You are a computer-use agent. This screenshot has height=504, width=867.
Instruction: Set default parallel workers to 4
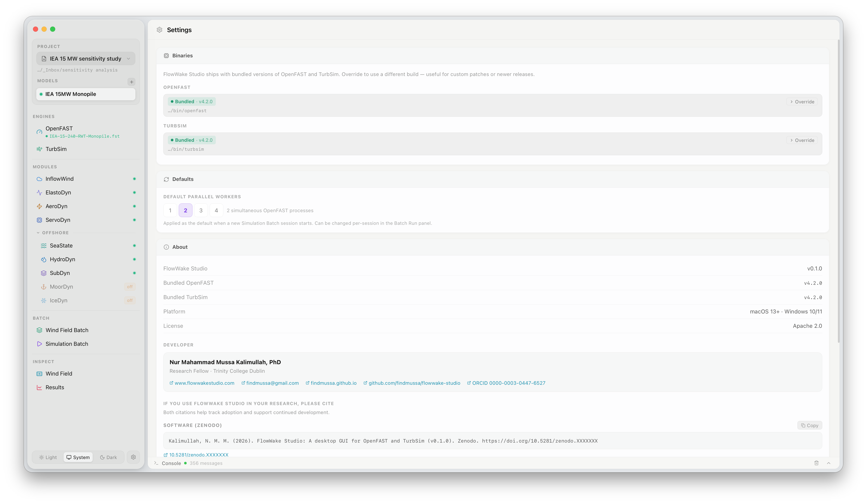point(216,210)
